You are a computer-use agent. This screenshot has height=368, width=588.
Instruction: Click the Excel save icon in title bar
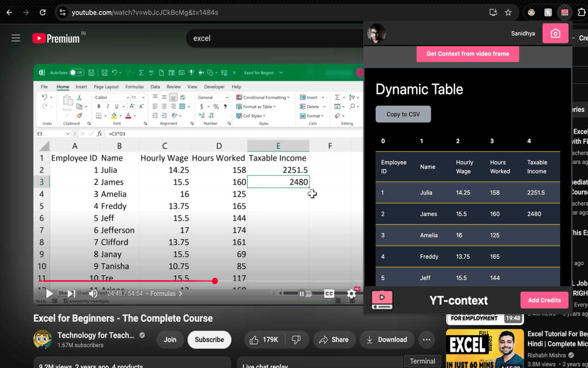91,73
